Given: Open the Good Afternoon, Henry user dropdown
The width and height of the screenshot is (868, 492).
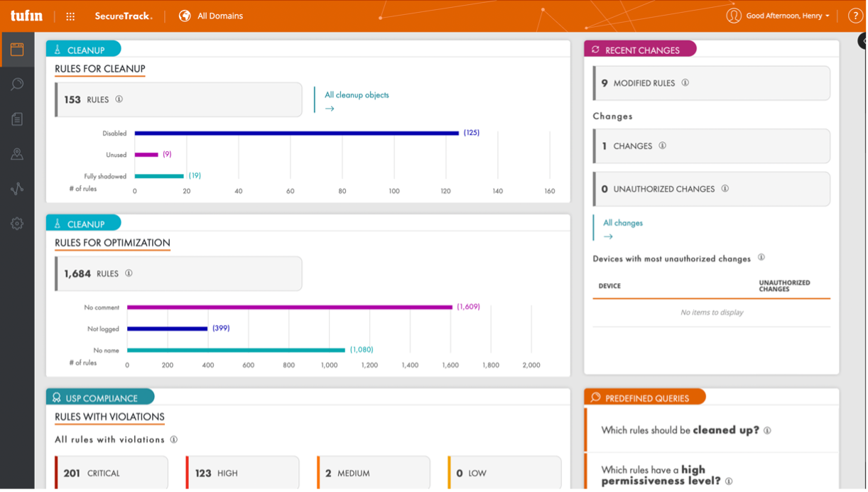Looking at the screenshot, I should (x=779, y=16).
